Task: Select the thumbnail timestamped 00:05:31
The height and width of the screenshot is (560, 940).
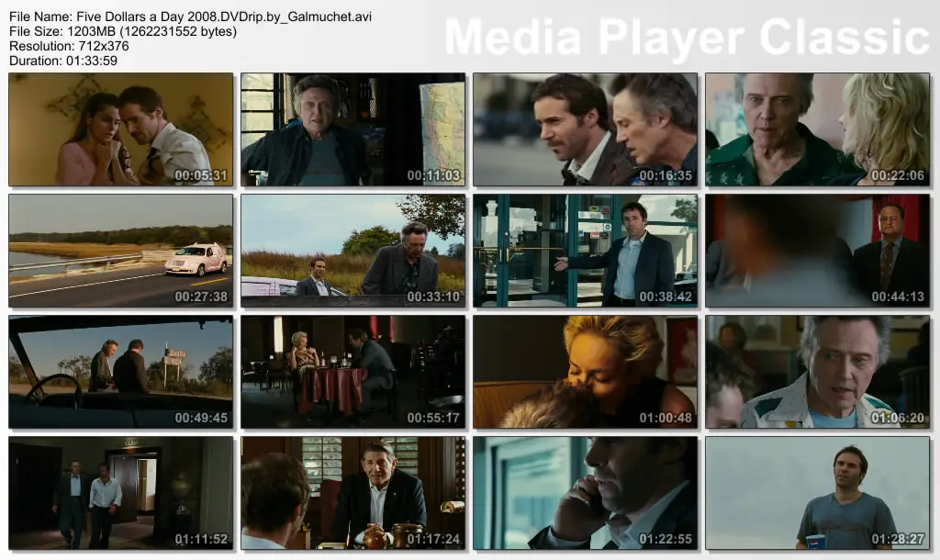Action: click(121, 129)
